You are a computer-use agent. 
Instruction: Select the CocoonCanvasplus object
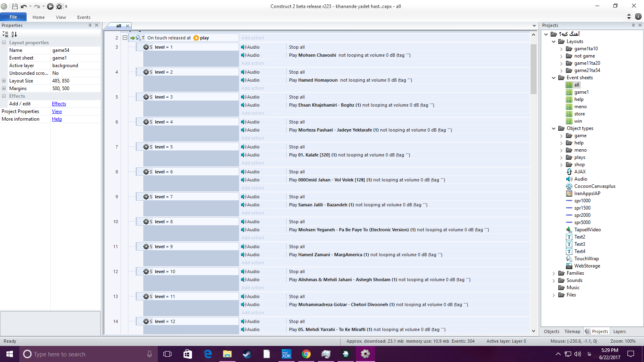tap(594, 186)
